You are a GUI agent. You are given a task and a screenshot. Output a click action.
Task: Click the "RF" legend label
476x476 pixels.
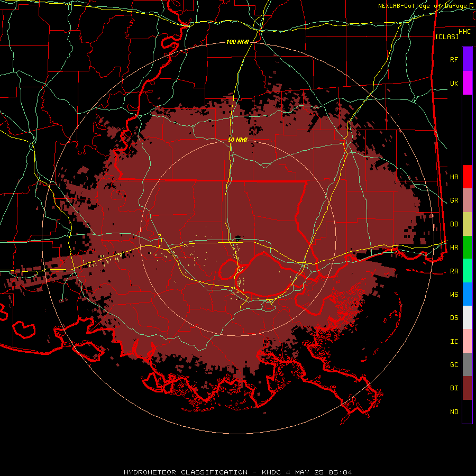[454, 59]
